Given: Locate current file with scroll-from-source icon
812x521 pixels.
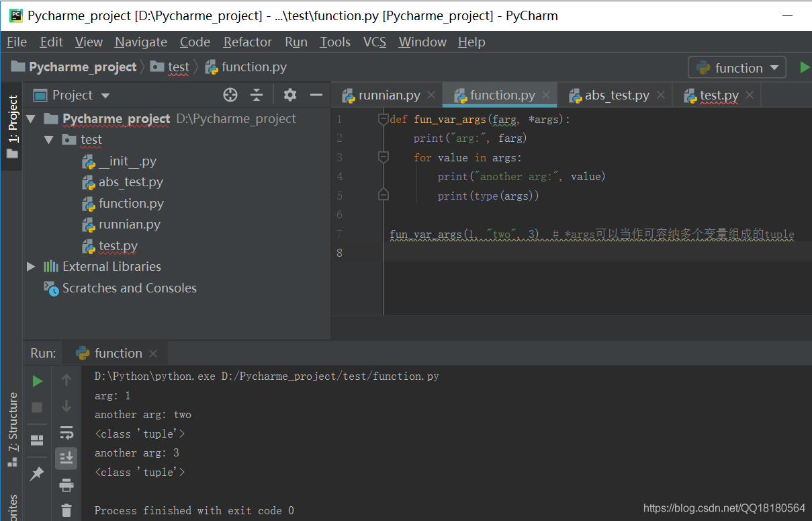Looking at the screenshot, I should pos(230,95).
